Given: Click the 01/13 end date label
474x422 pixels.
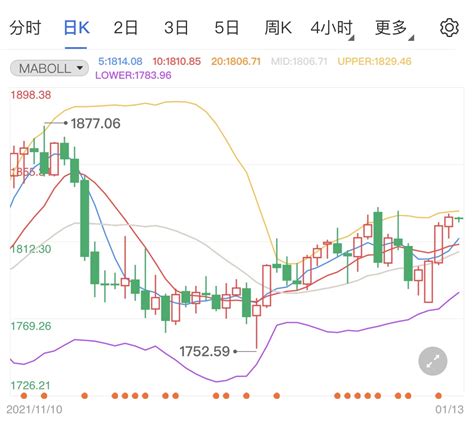Looking at the screenshot, I should pos(449,410).
